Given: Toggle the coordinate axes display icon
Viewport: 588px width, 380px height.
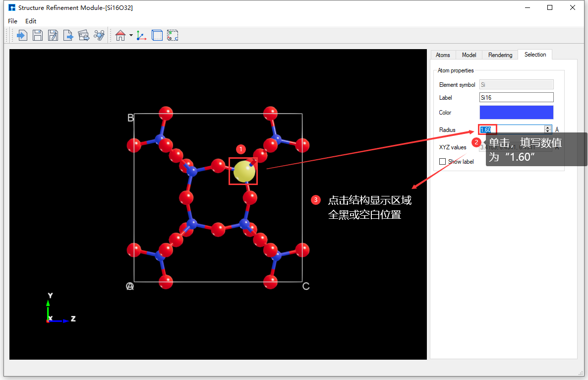Looking at the screenshot, I should tap(141, 35).
